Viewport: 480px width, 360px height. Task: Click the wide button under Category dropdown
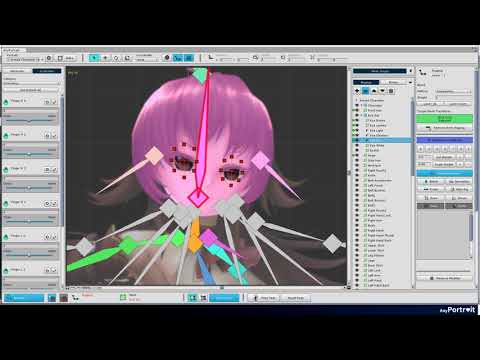click(x=31, y=90)
